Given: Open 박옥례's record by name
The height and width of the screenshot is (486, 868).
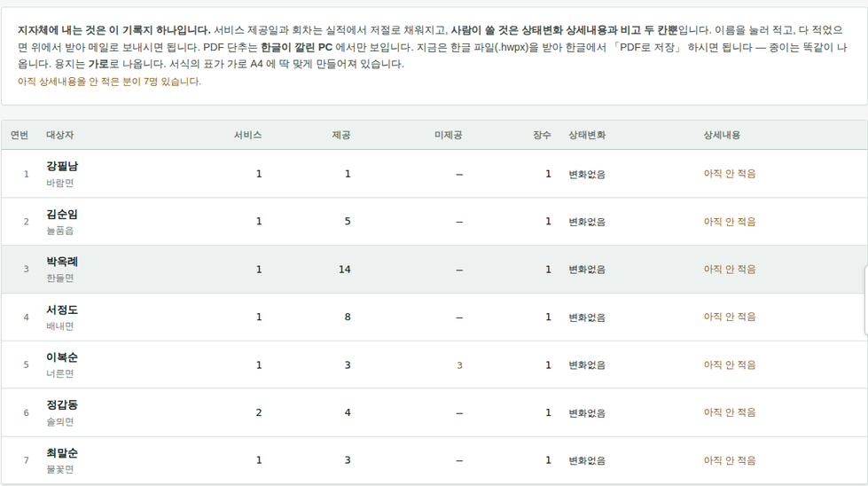Looking at the screenshot, I should coord(62,262).
